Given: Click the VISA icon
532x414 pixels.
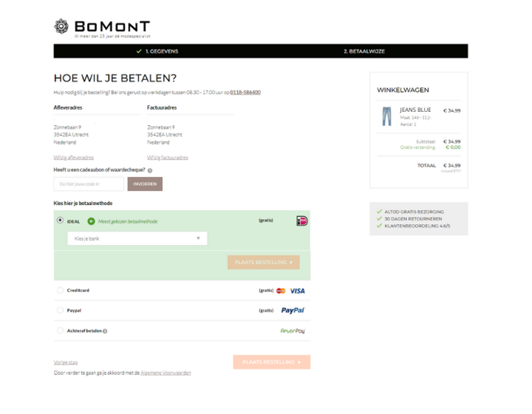Looking at the screenshot, I should (297, 290).
